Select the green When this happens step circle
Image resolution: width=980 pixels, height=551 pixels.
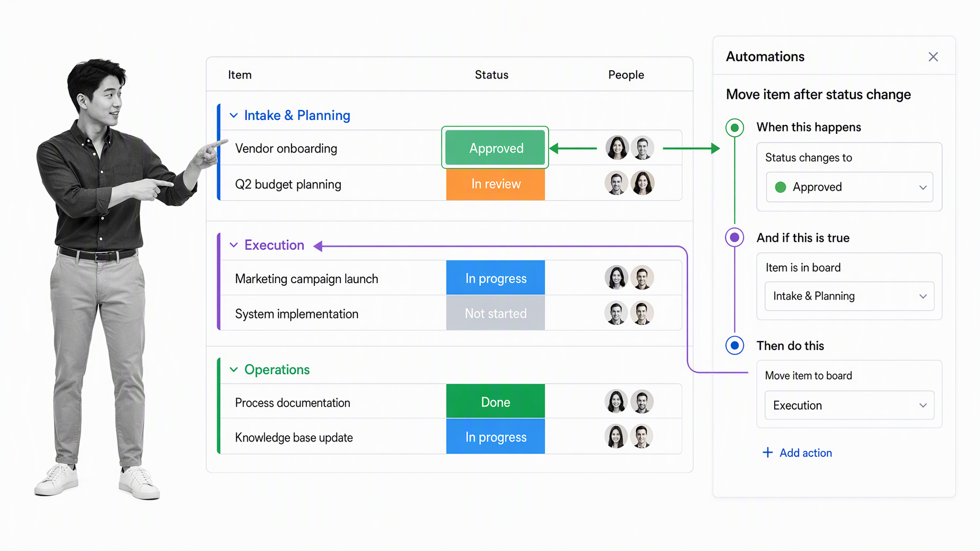734,128
